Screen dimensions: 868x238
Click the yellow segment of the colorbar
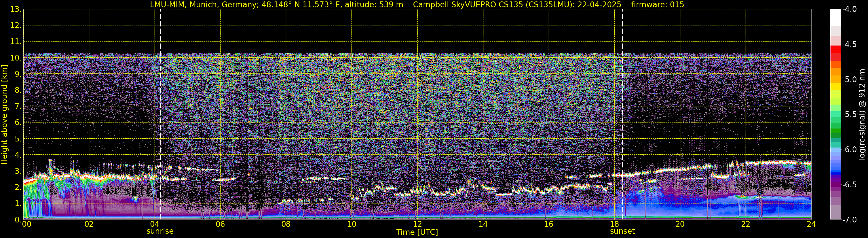point(836,87)
